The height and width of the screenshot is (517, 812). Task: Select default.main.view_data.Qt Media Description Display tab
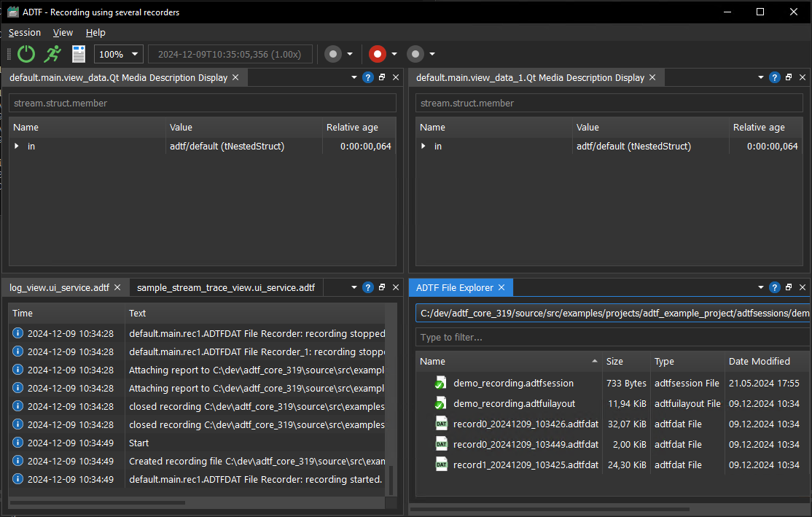(119, 77)
